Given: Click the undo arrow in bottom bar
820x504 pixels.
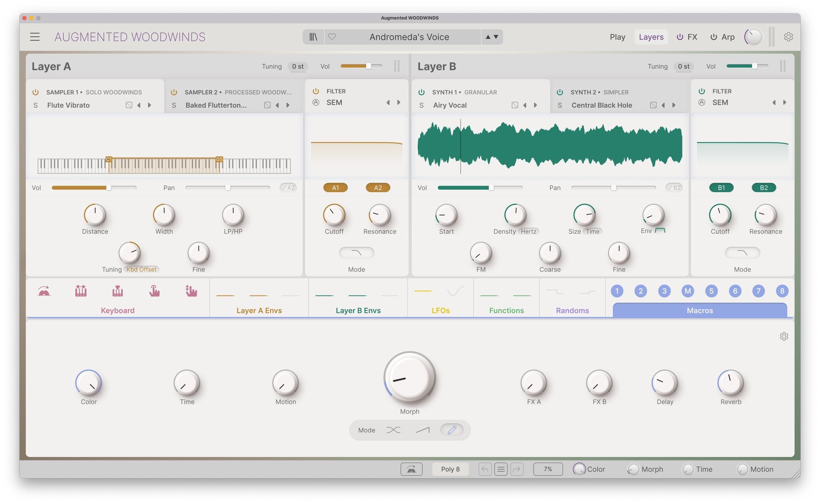Looking at the screenshot, I should point(485,469).
